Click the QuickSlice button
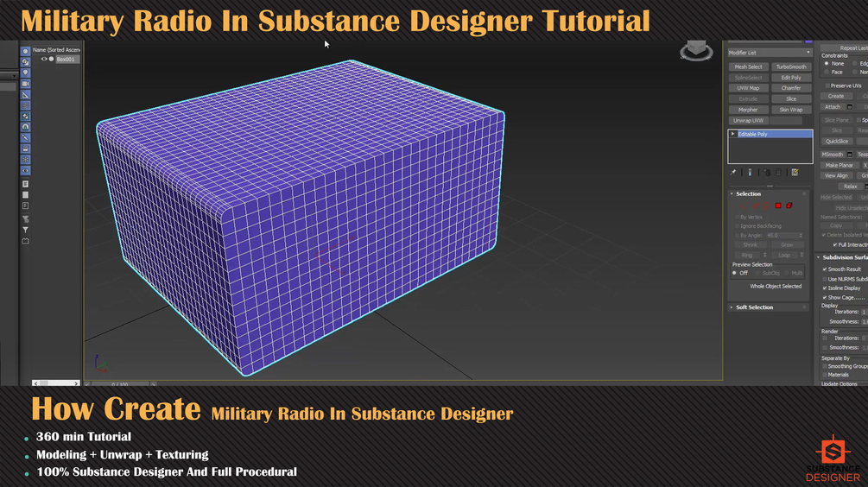This screenshot has width=868, height=487. pos(836,141)
